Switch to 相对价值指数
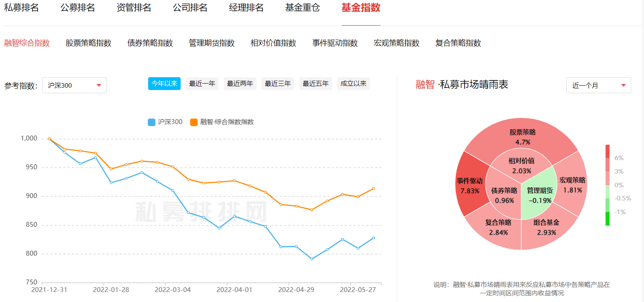The width and height of the screenshot is (644, 302). 274,43
